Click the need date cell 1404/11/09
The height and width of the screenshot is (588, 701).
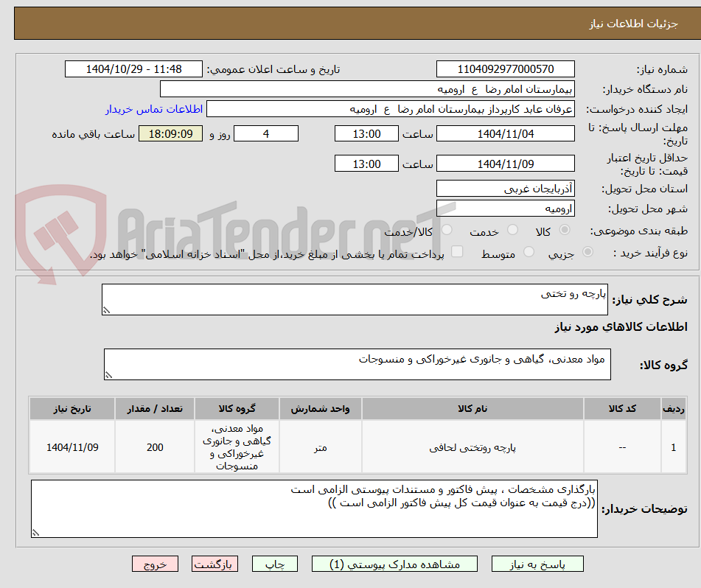tap(72, 447)
